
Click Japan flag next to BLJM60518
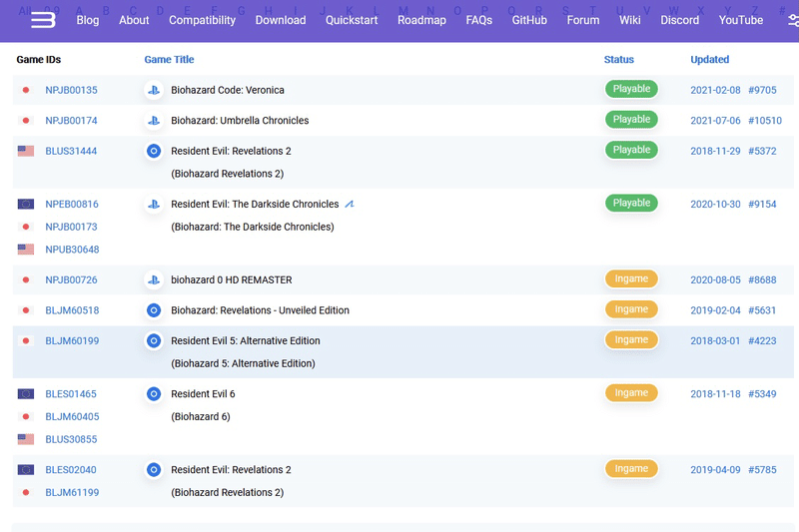(x=26, y=310)
